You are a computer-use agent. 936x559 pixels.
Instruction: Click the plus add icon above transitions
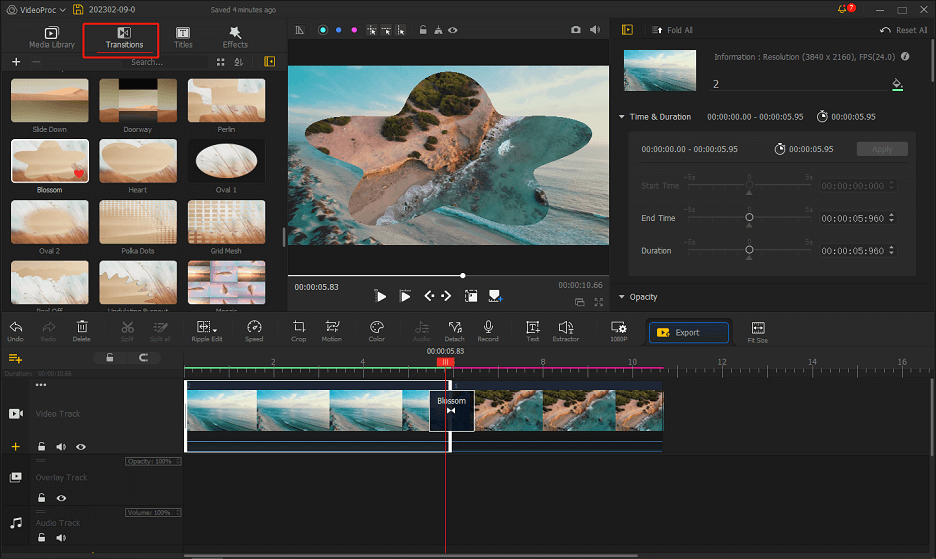[16, 62]
